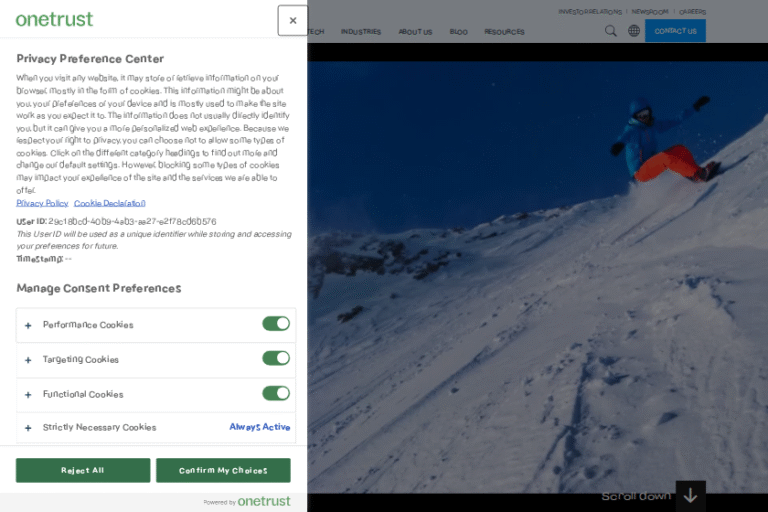Click the Contact Us button
This screenshot has width=768, height=512.
675,31
